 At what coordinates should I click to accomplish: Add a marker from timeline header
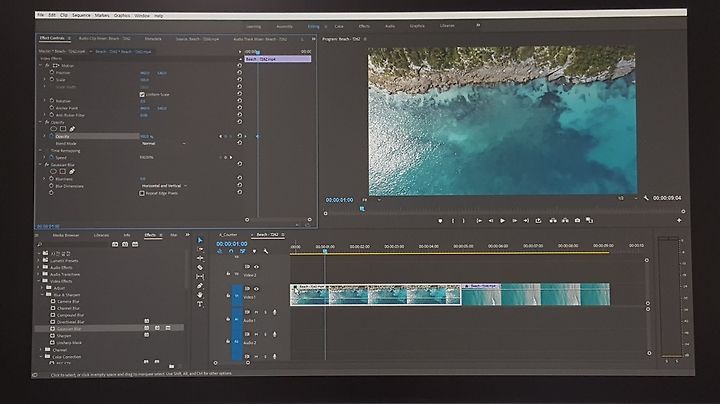tap(254, 252)
